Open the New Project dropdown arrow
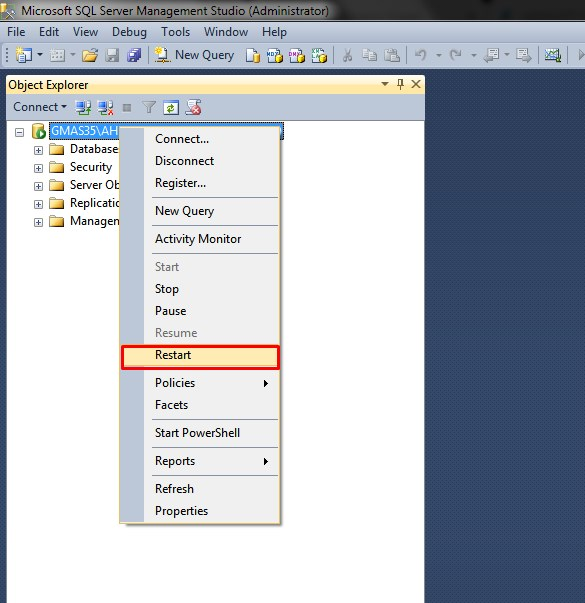This screenshot has height=603, width=585. point(40,55)
